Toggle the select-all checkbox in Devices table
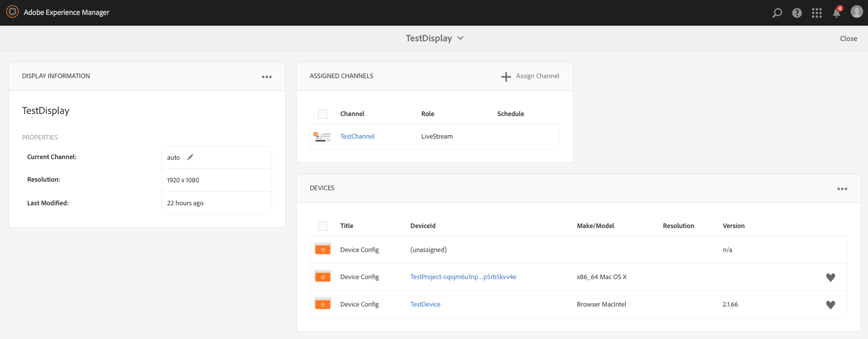 coord(323,226)
